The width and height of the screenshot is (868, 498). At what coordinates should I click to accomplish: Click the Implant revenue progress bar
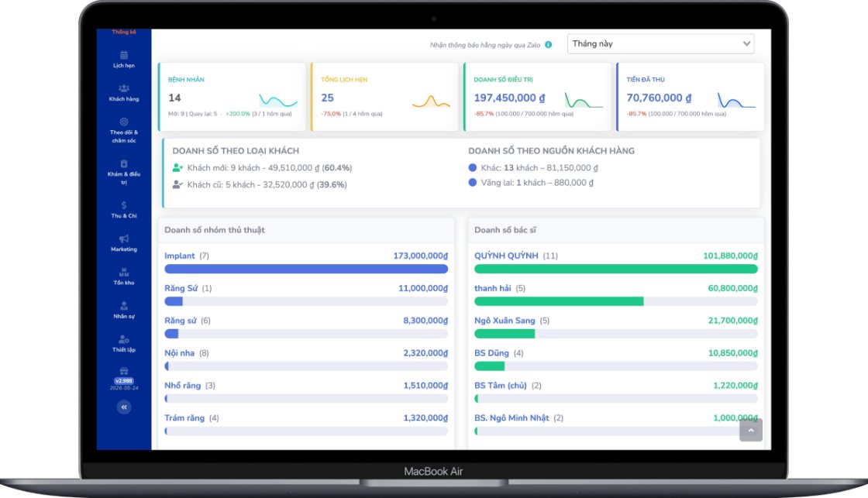306,269
